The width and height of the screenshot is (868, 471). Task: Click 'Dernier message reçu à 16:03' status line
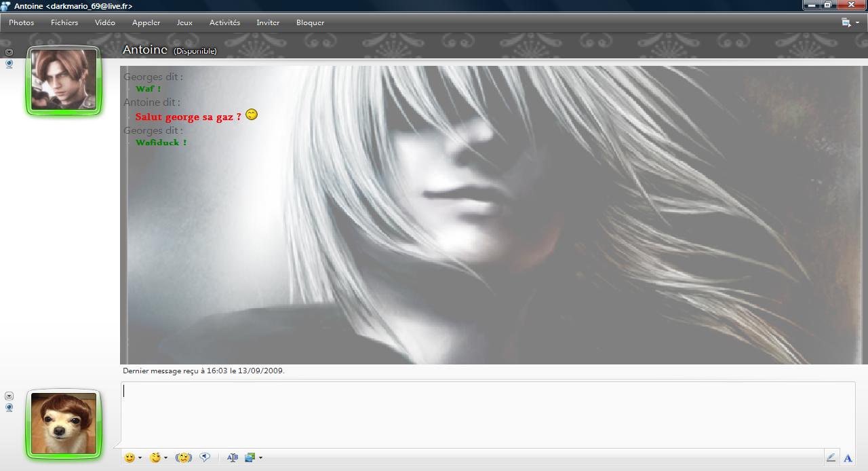point(203,371)
